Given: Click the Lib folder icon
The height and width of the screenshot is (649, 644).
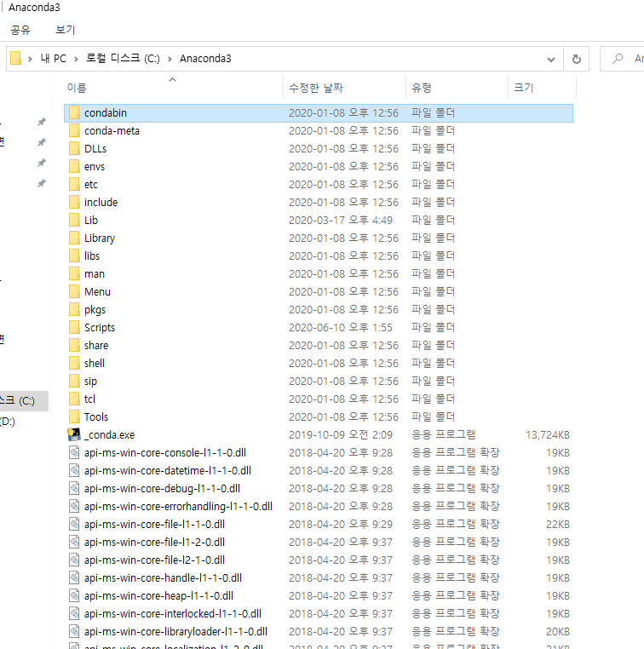Looking at the screenshot, I should pos(74,221).
